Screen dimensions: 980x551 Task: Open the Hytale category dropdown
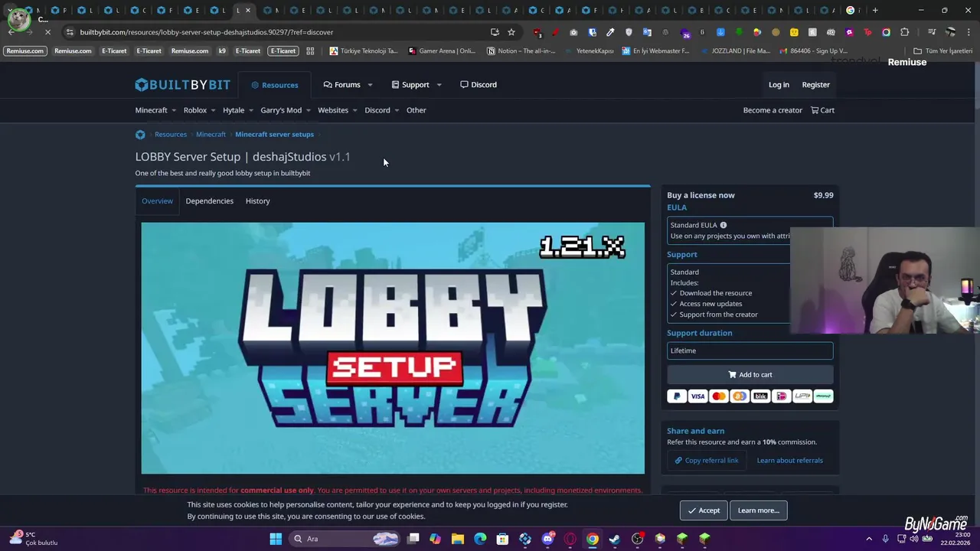click(x=238, y=110)
